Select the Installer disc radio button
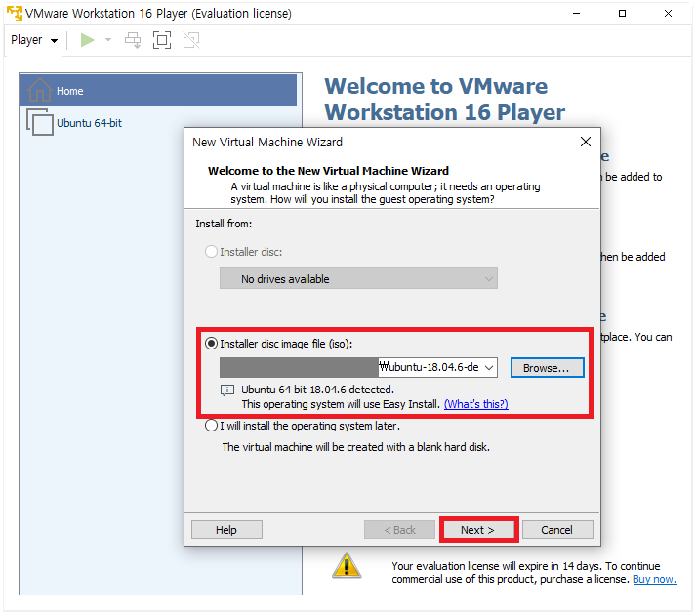696x616 pixels. pos(211,252)
